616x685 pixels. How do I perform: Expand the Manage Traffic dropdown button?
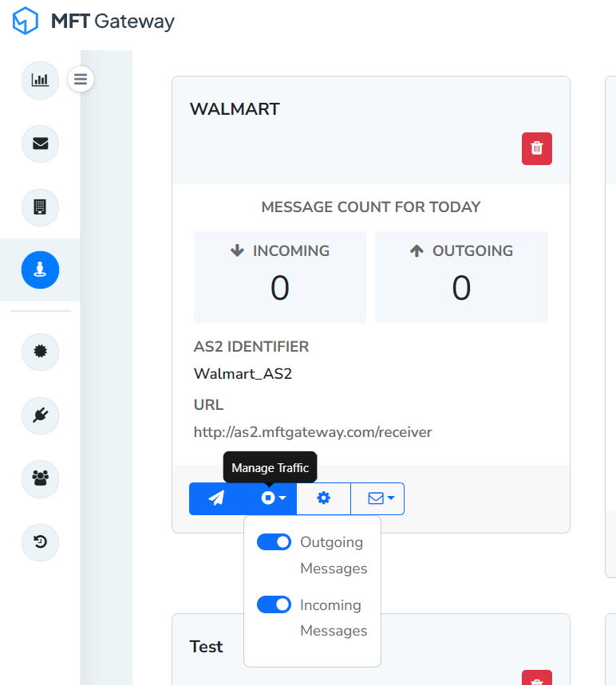click(273, 498)
